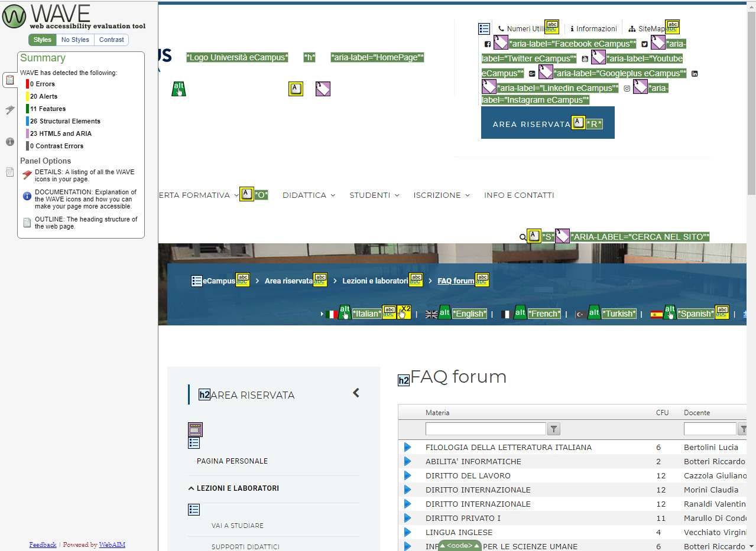Open the WAVE Summary panel clipboard icon
Image resolution: width=756 pixels, height=551 pixels.
(x=10, y=80)
